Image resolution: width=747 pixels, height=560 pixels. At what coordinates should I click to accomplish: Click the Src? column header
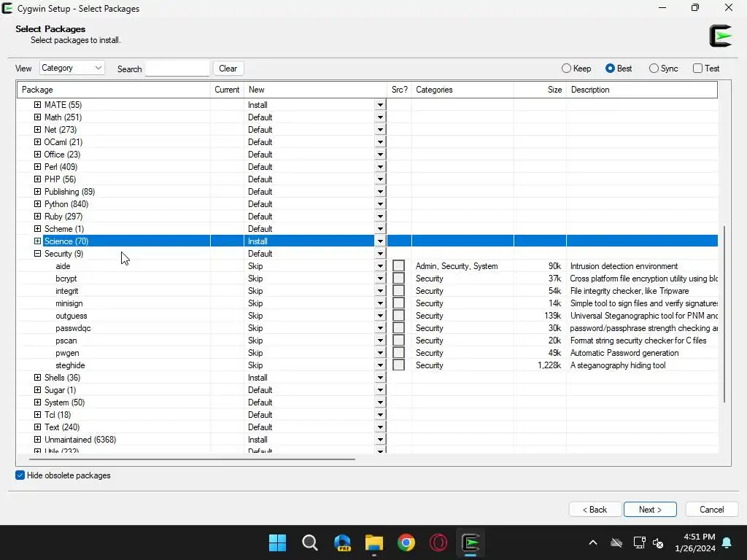point(399,90)
